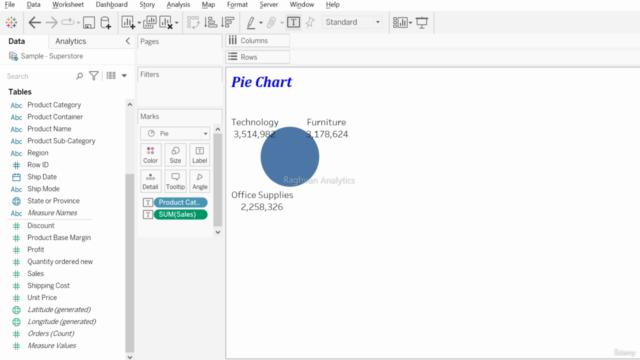640x360 pixels.
Task: Click the filter fields funnel icon
Action: (94, 76)
